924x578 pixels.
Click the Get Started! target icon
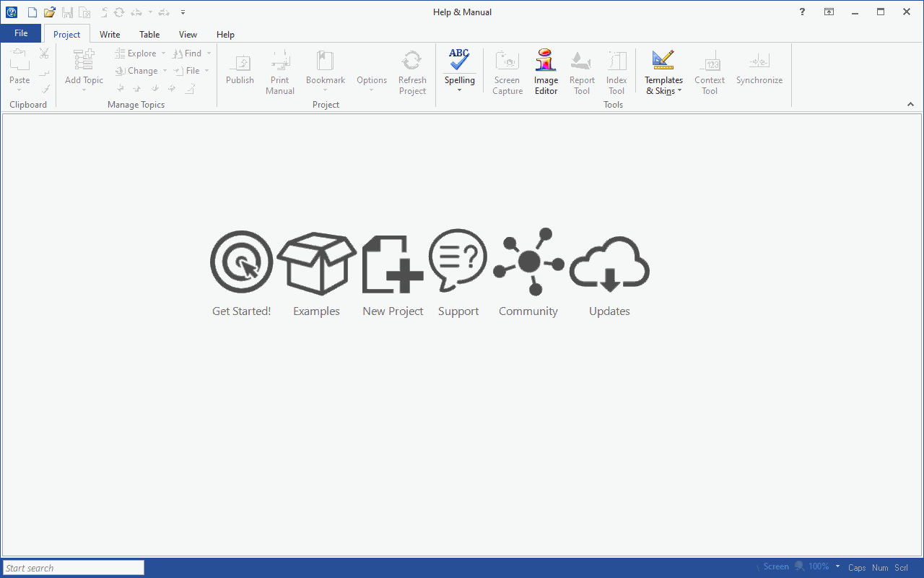(241, 262)
